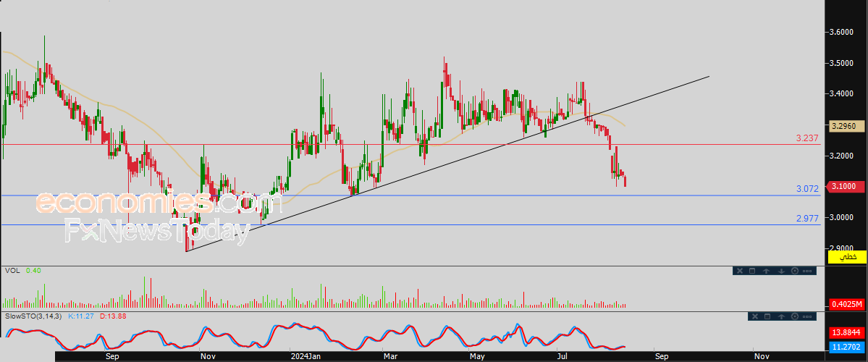Viewport: 868px width, 362px height.
Task: Open SlowSTO panel settings gear
Action: point(795,316)
